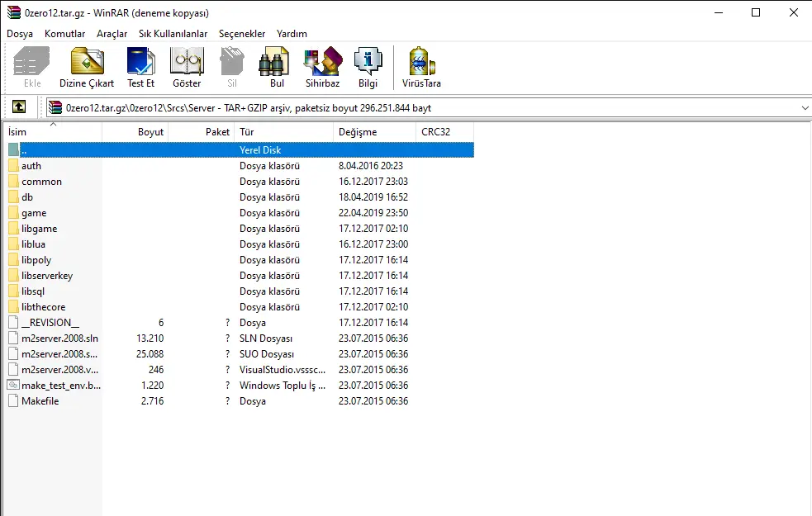Click the date 22.04.2019 23:50
The width and height of the screenshot is (812, 516).
[373, 213]
